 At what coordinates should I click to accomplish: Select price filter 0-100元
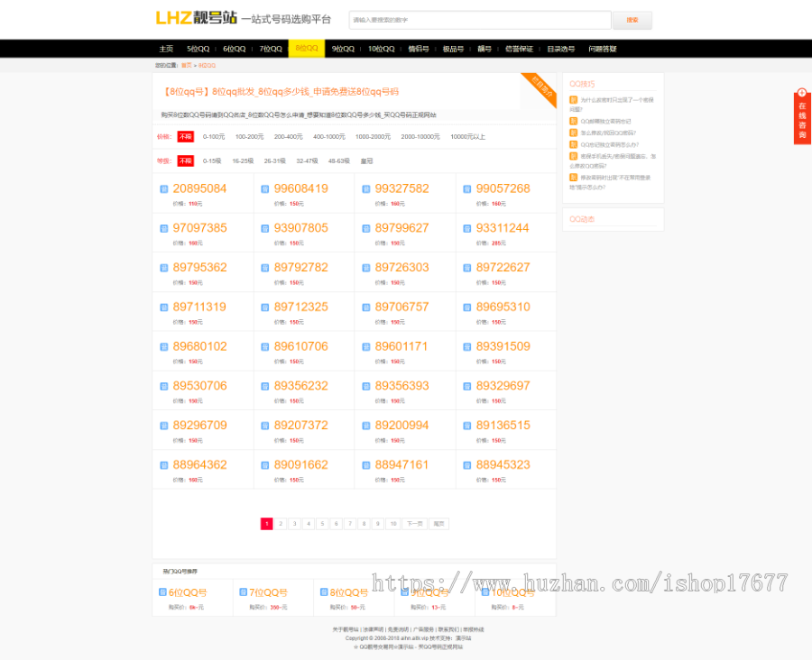pos(214,137)
